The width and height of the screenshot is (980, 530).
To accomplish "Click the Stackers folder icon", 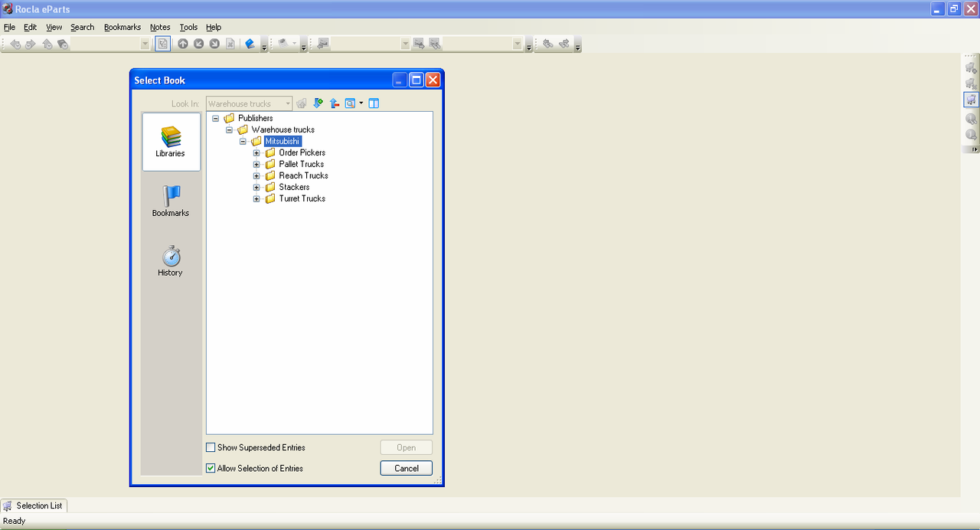I will tap(270, 187).
